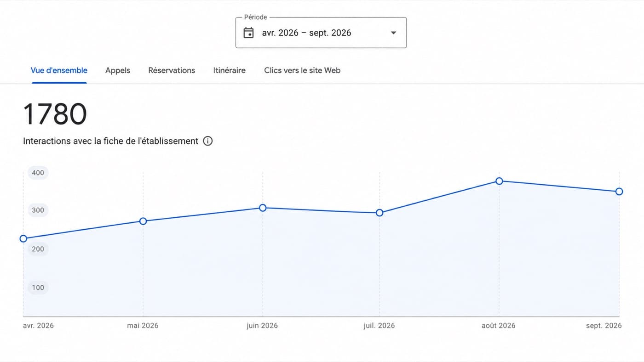The height and width of the screenshot is (362, 644).
Task: Select the Vue d'ensemble tab
Action: pos(59,70)
